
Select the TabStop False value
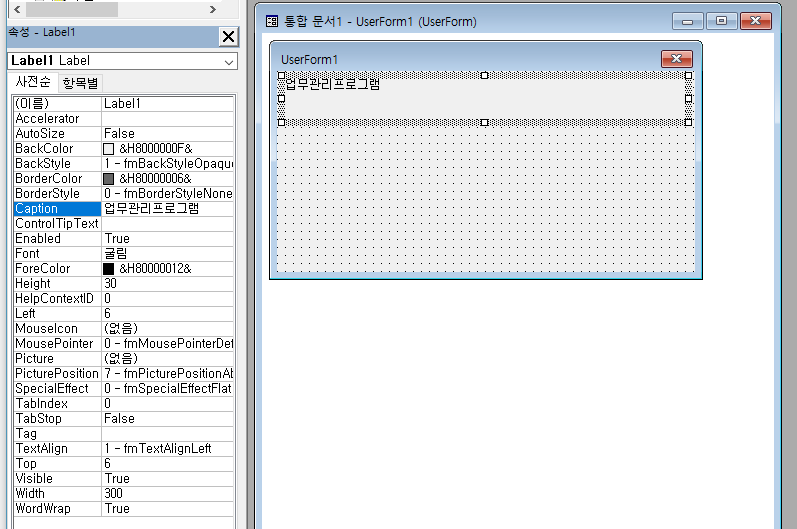tap(168, 419)
